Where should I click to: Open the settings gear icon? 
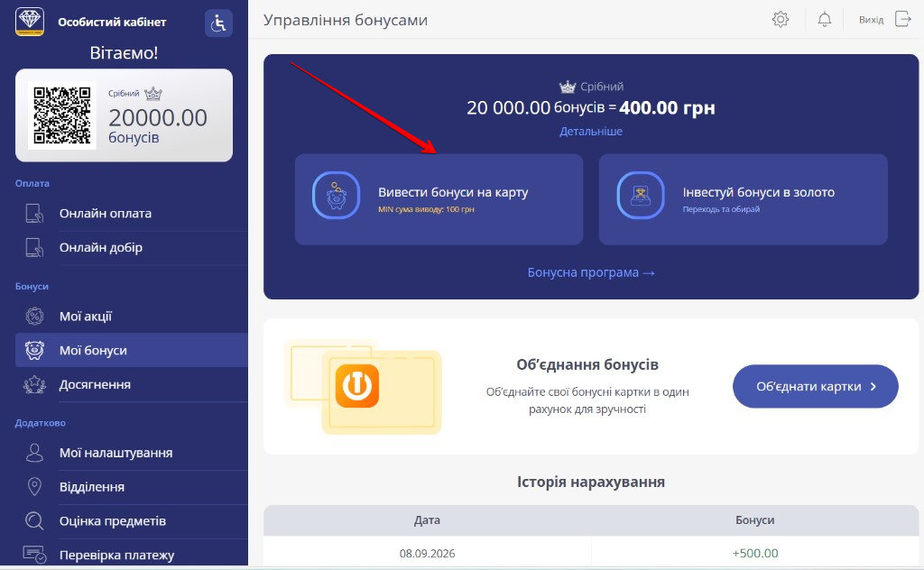pyautogui.click(x=781, y=20)
